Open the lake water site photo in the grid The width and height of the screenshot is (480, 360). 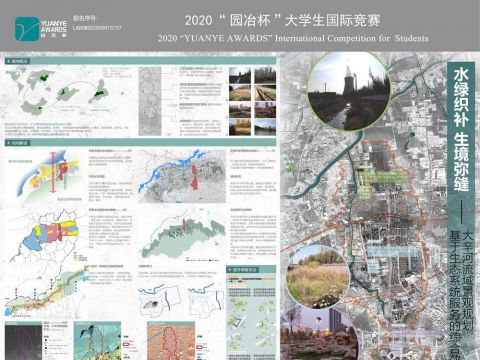[x=265, y=127]
